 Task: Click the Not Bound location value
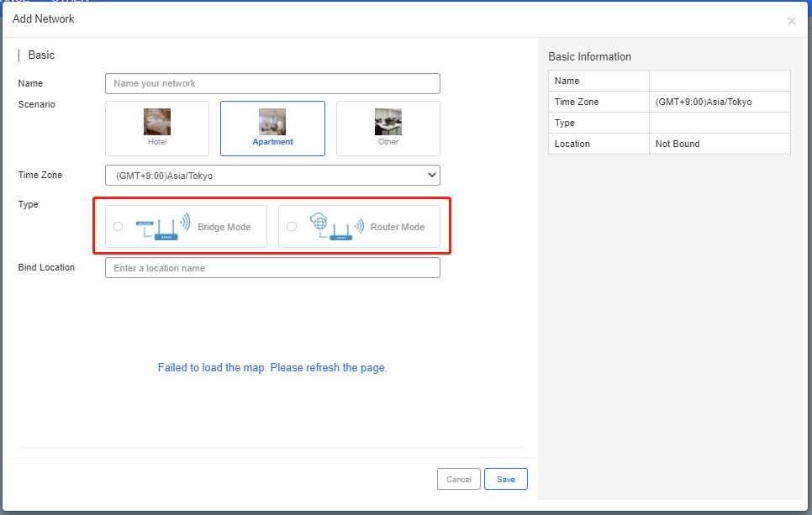coord(678,144)
